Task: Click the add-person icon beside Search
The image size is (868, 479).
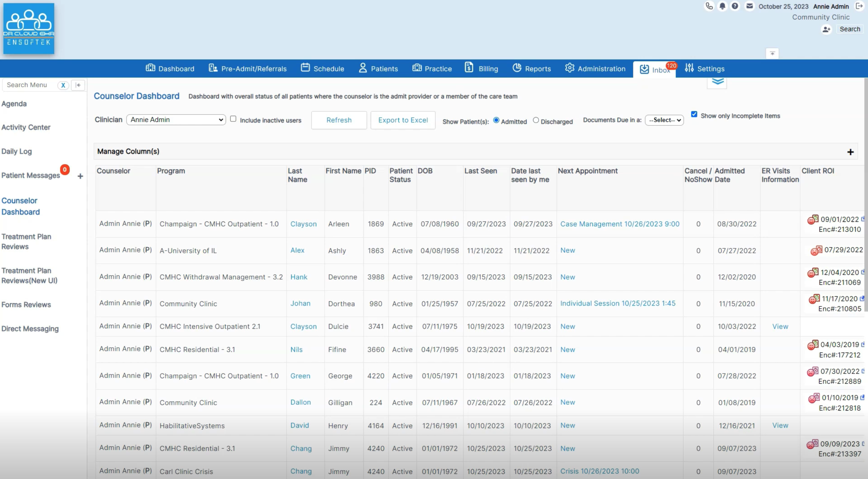Action: (x=826, y=29)
